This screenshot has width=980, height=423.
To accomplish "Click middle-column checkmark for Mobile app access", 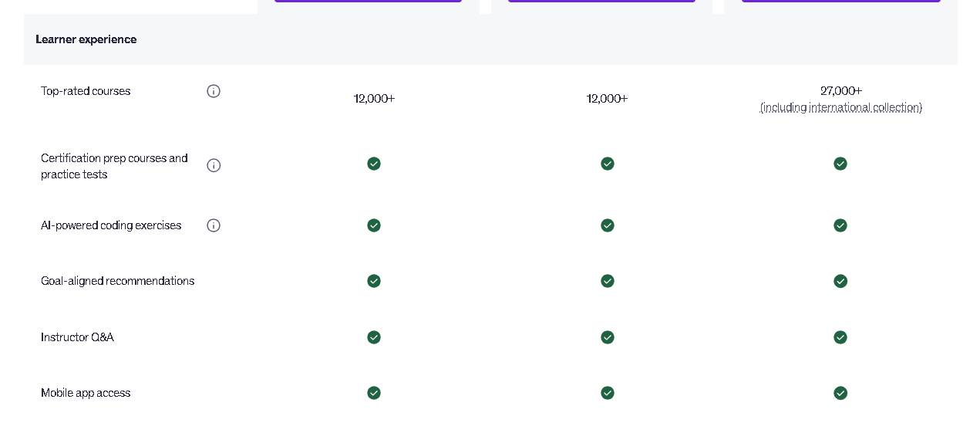I will coord(608,393).
